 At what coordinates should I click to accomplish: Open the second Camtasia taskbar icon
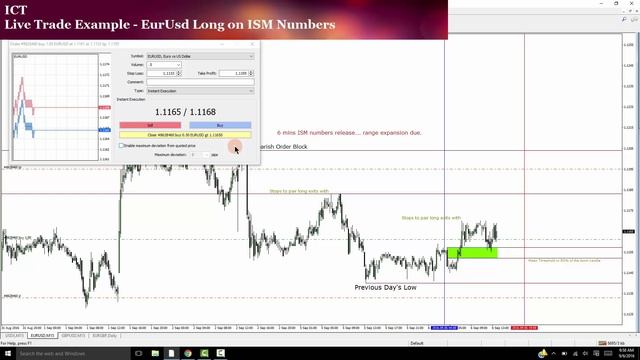click(220, 353)
